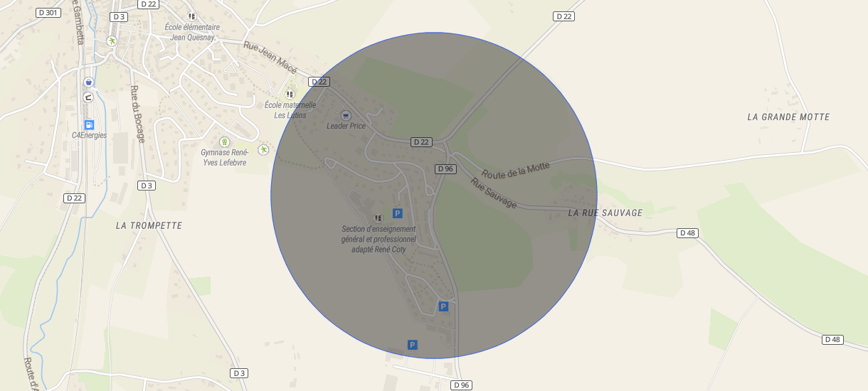Click the Leader Price text label
The height and width of the screenshot is (391, 868).
coord(346,126)
